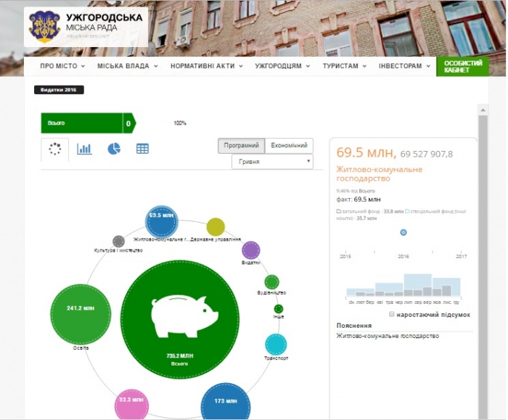The width and height of the screenshot is (508, 420).
Task: Click the 2015 label on year timeline
Action: 345,257
